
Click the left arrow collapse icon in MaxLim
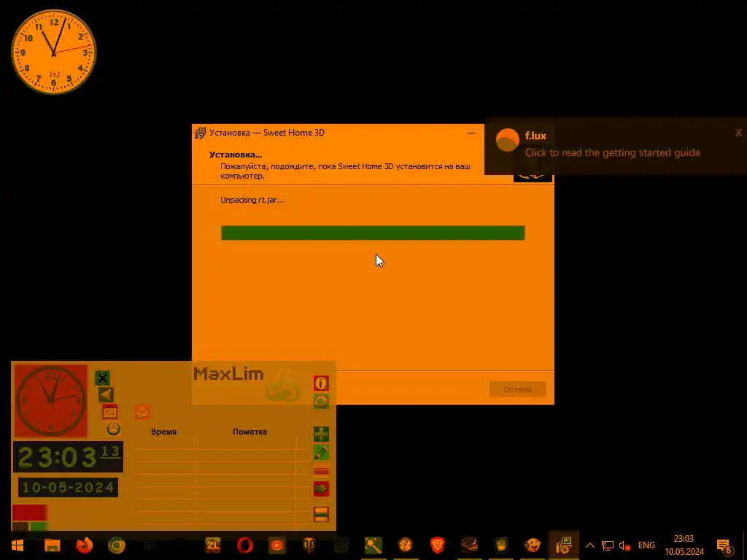click(106, 394)
